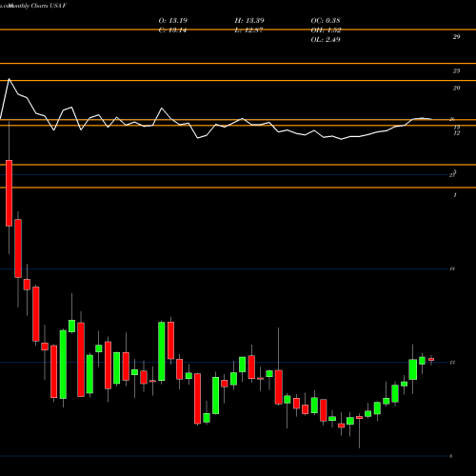Click the "C: 13.14" close price value
This screenshot has width=476, height=476.
tap(172, 30)
